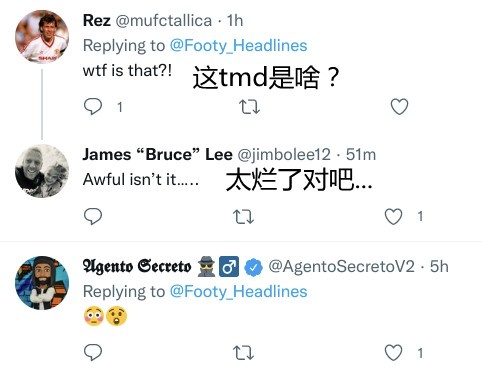Screen dimensions: 482x368
Task: Reply to Agento Secreto's emoji tweet
Action: pos(93,353)
